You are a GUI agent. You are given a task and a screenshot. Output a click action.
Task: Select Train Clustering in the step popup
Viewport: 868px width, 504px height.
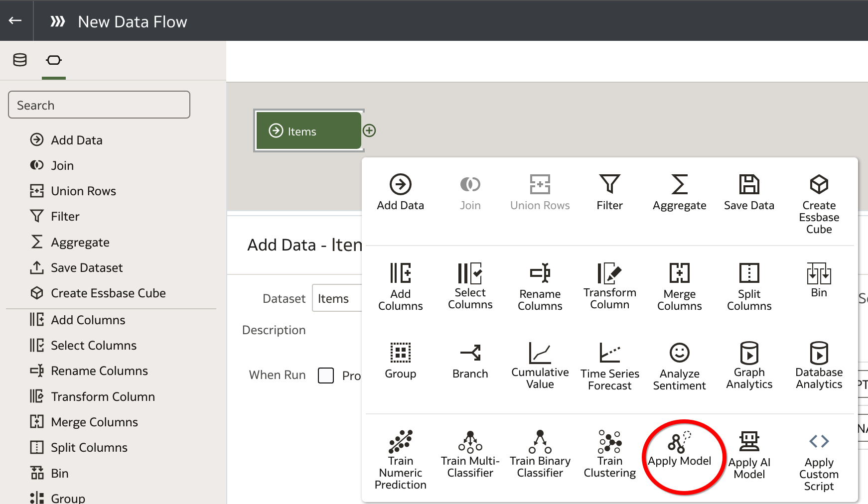(x=609, y=454)
